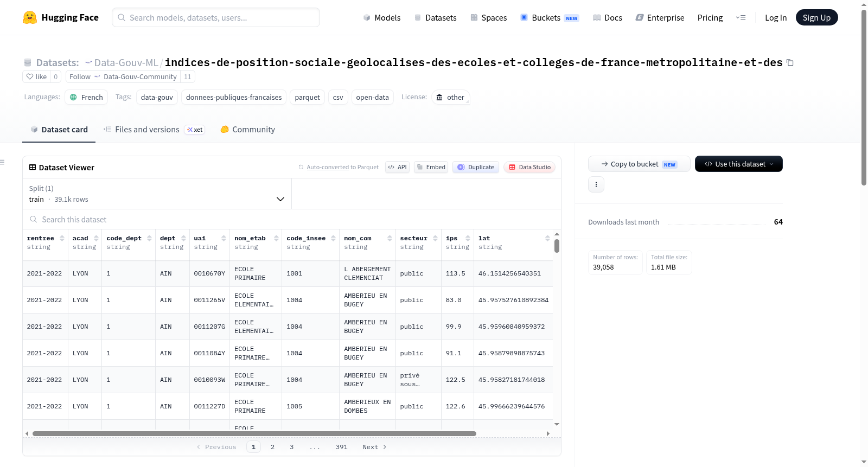Viewport: 868px width, 467px height.
Task: Click the Sign Up button
Action: tap(816, 17)
